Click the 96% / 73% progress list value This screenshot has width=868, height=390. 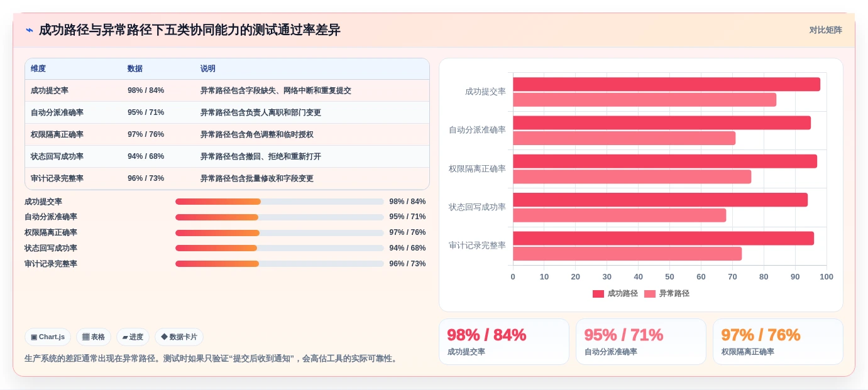coord(407,264)
